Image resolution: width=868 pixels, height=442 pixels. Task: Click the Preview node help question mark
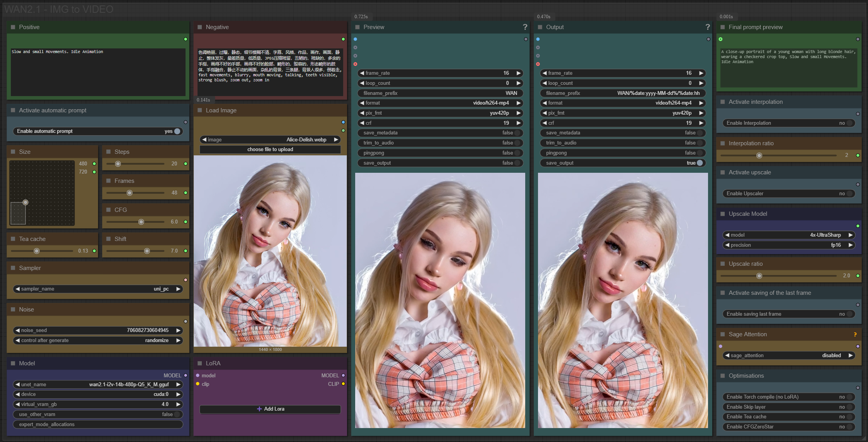525,27
